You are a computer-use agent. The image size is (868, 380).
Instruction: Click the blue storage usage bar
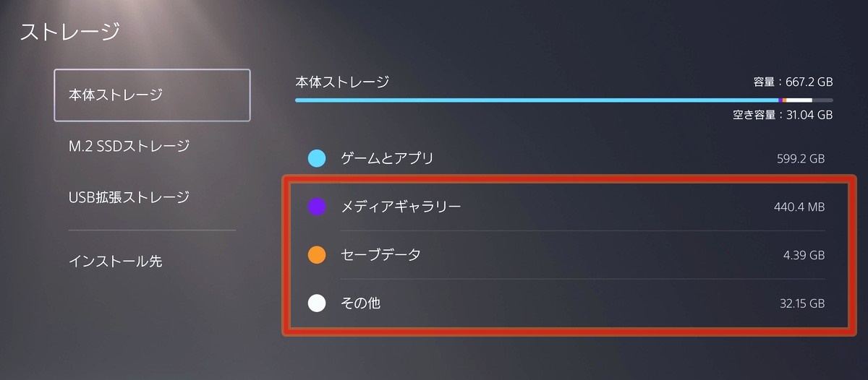535,100
